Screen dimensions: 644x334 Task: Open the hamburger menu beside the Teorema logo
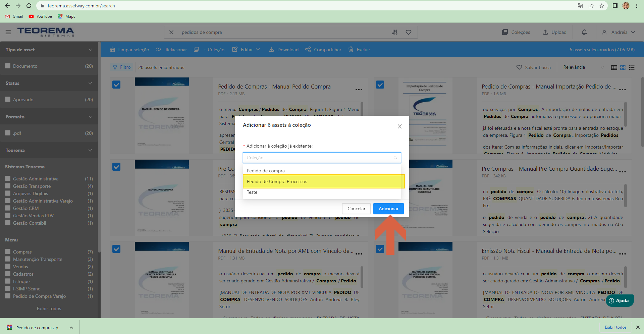(8, 32)
